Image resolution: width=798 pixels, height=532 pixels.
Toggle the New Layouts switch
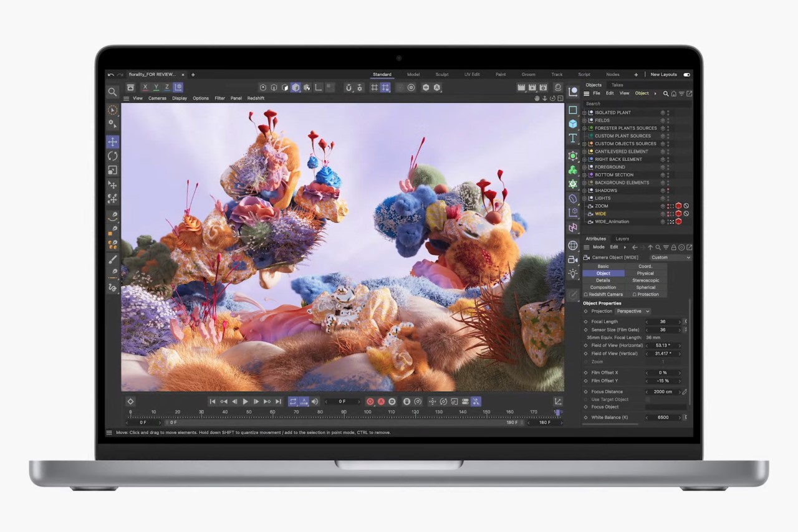pyautogui.click(x=686, y=75)
